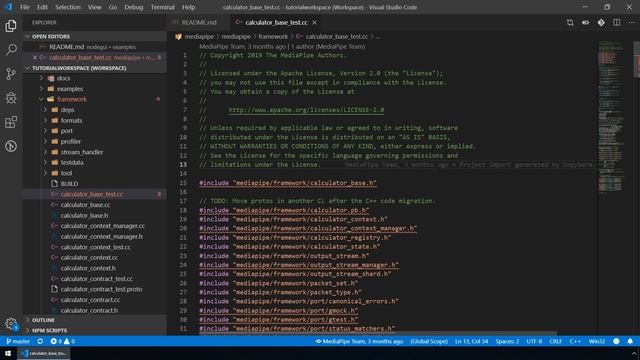Click the diamond GitLens icon in editor toolbar
This screenshot has width=640, height=360.
pyautogui.click(x=601, y=22)
